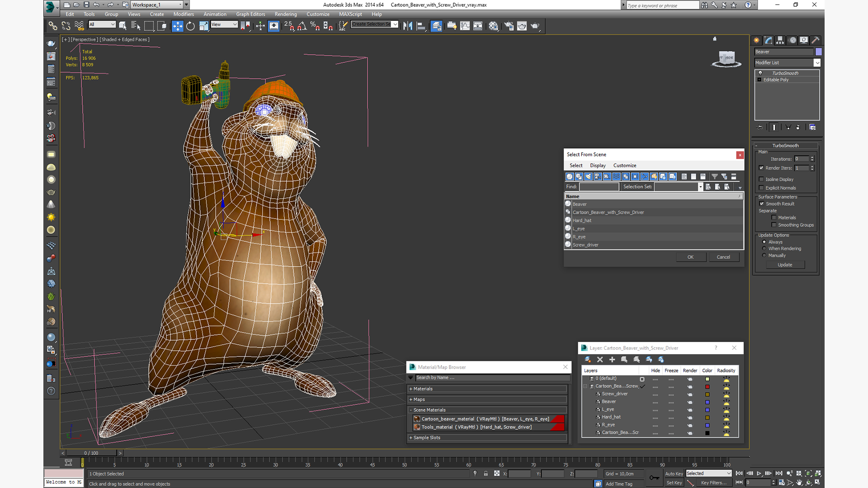The width and height of the screenshot is (868, 488).
Task: Select the Move tool in main toolbar
Action: pos(178,26)
